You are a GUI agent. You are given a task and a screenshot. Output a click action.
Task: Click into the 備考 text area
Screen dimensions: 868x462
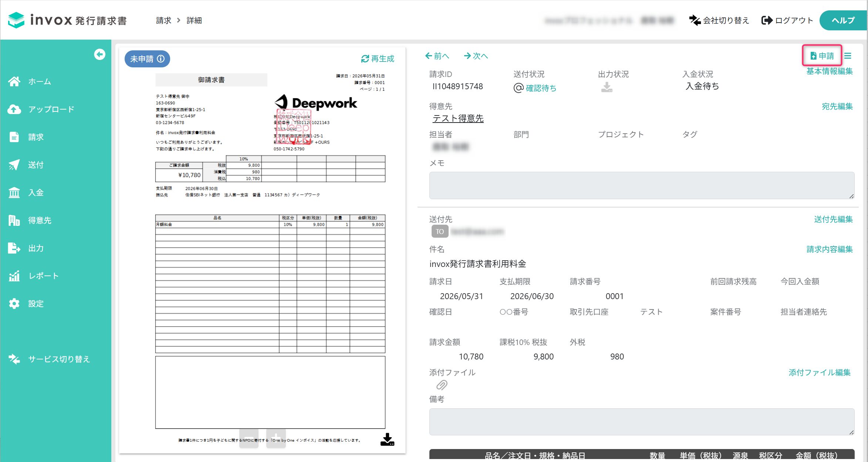[x=642, y=422]
